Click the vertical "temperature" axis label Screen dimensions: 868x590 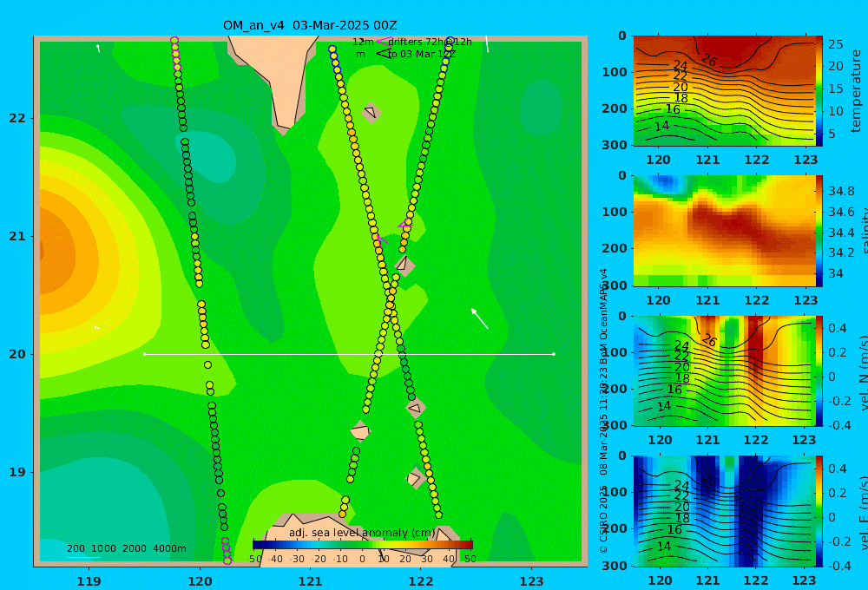(857, 91)
